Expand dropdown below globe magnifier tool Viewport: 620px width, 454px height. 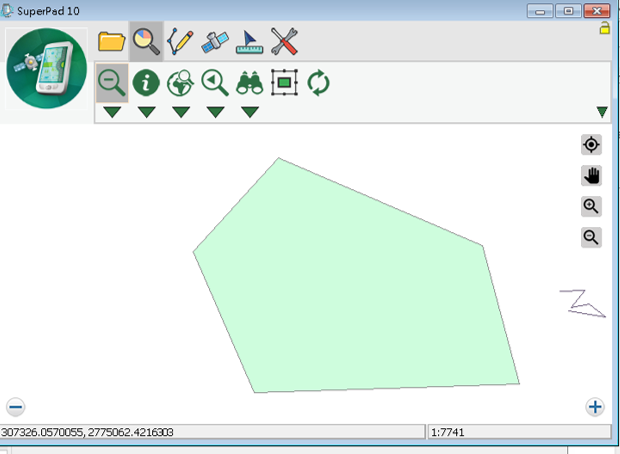[181, 112]
